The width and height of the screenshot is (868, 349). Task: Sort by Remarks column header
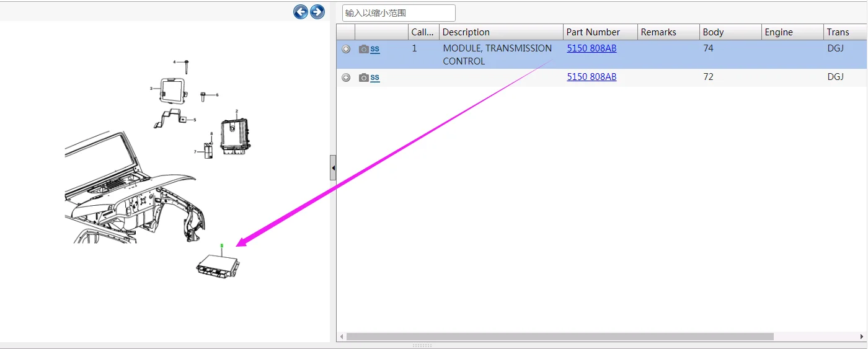[668, 32]
